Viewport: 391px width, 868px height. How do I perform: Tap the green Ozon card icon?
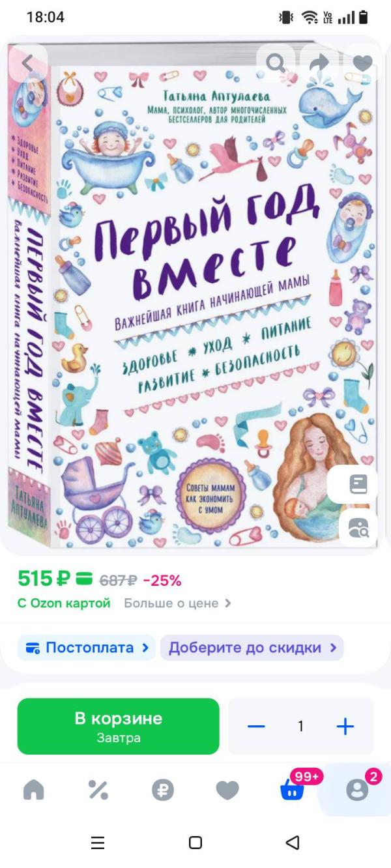coord(84,579)
